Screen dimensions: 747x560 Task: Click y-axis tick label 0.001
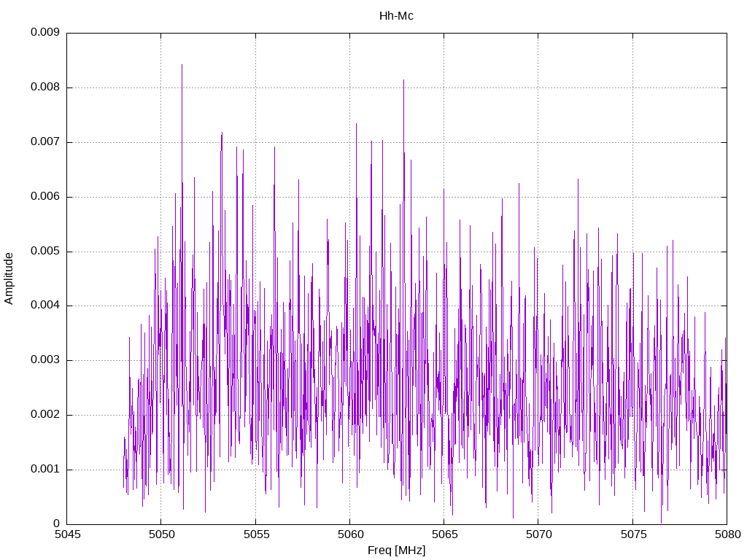[x=45, y=469]
